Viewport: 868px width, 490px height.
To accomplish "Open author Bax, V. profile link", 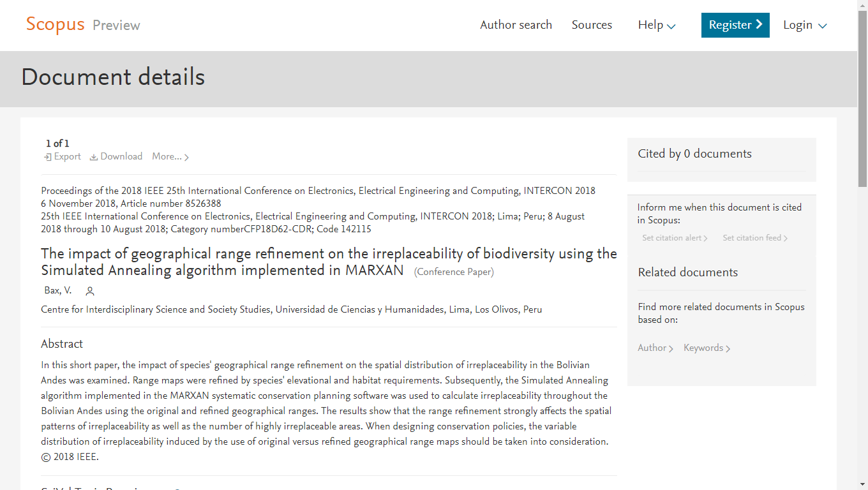I will tap(58, 290).
